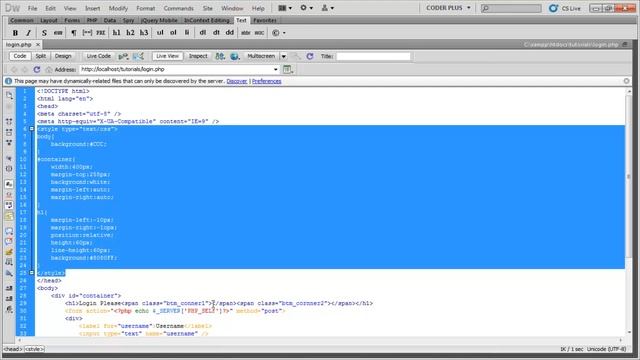
Task: Switch to Split view
Action: (x=40, y=56)
